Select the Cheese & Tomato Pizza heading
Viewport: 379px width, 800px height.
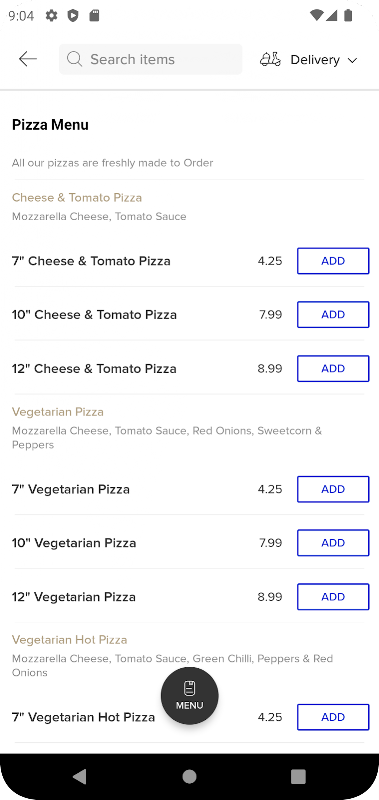click(x=77, y=197)
